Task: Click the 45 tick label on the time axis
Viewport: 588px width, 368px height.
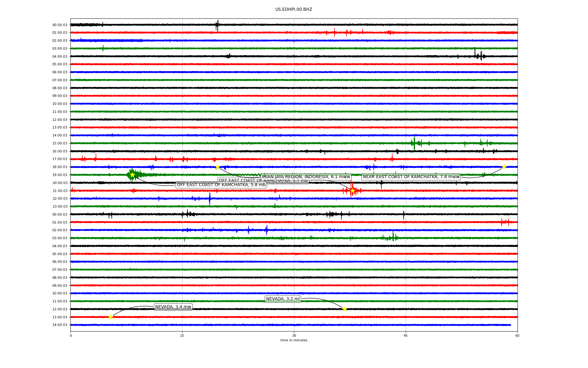Action: coord(405,335)
